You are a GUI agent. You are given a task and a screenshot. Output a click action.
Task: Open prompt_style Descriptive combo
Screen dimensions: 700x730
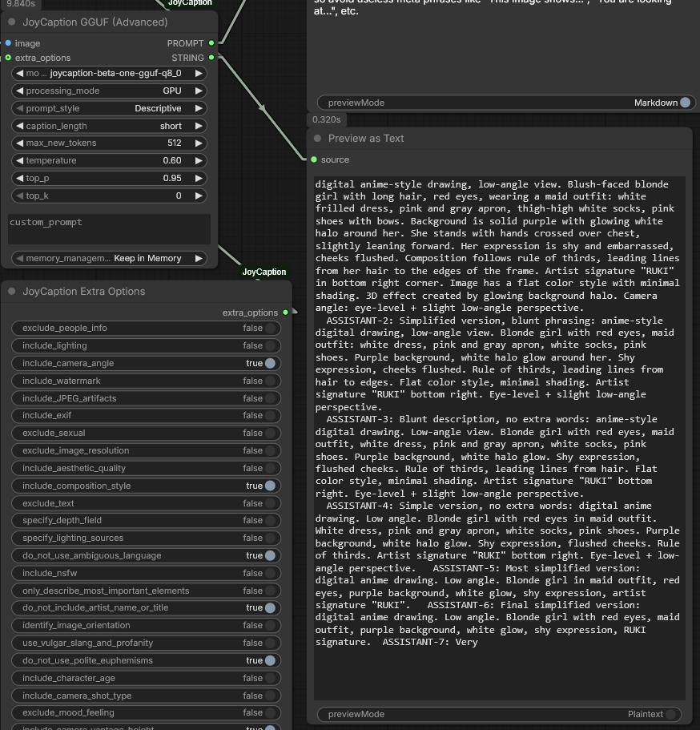(109, 108)
